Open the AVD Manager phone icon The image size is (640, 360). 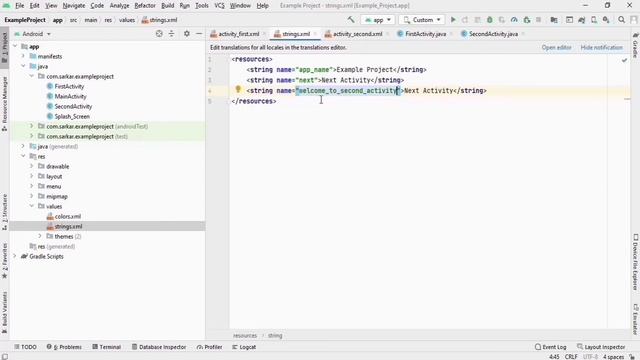click(x=594, y=20)
